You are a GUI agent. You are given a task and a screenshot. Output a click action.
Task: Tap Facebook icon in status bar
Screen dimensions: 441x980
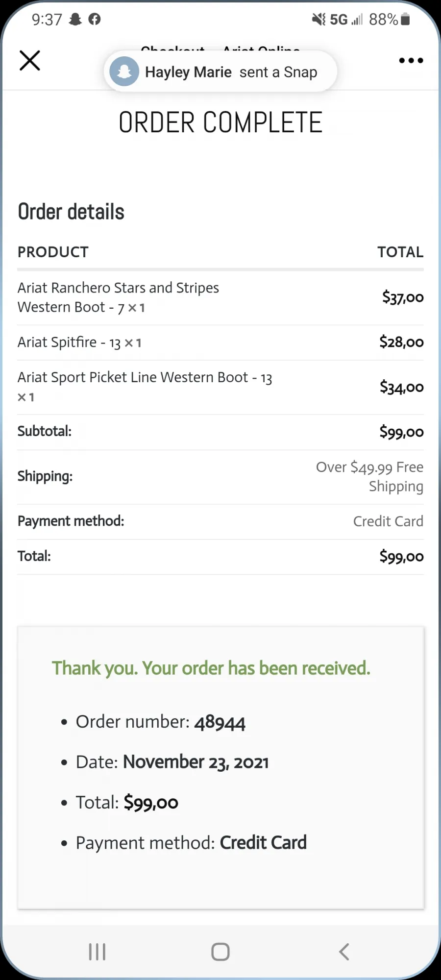point(95,19)
